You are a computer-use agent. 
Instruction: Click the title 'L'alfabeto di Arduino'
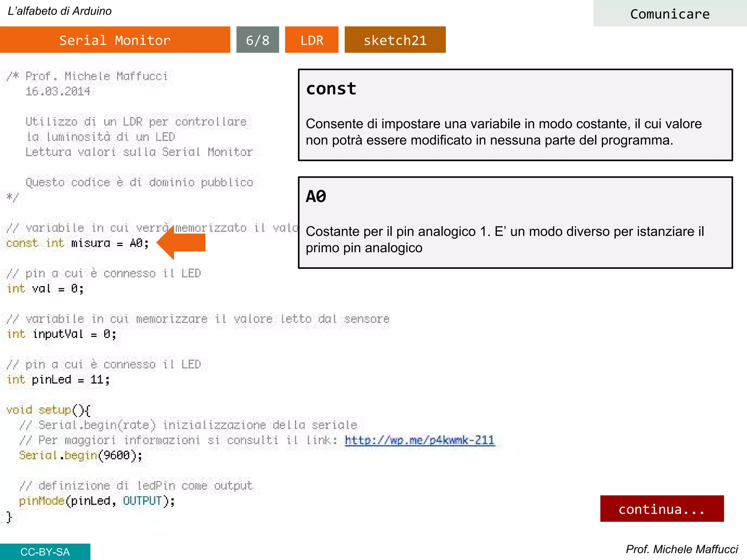point(59,11)
